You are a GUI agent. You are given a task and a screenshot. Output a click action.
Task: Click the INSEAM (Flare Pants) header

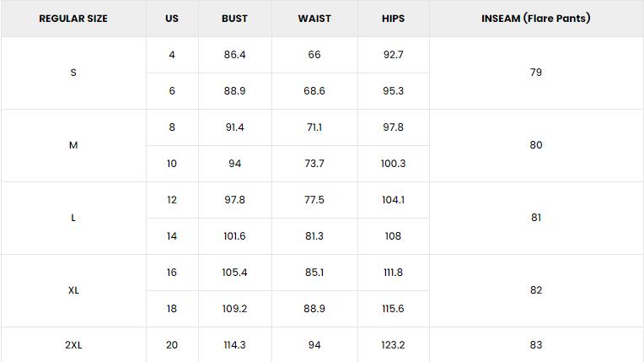536,19
